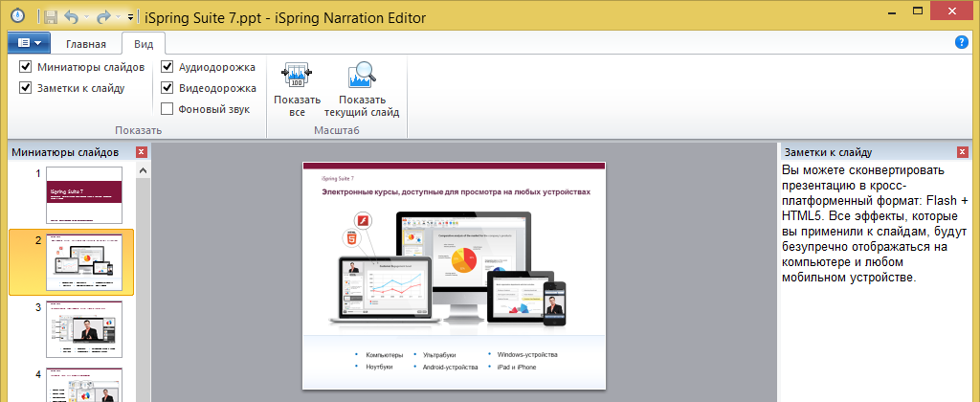Close the Миниатюры слайдов panel

142,152
